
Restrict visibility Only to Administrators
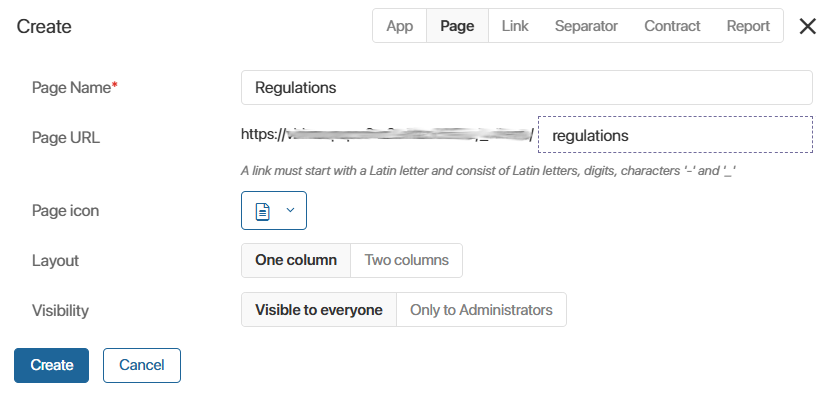click(481, 309)
